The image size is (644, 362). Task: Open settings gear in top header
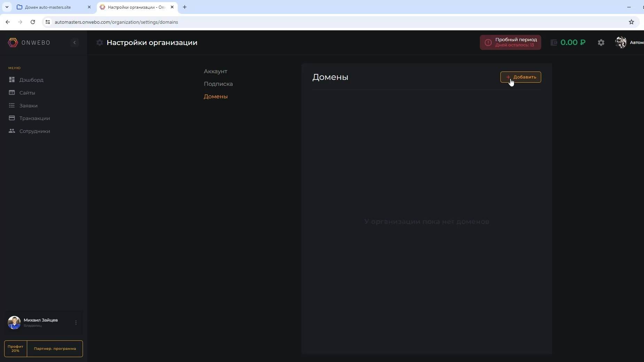coord(601,43)
